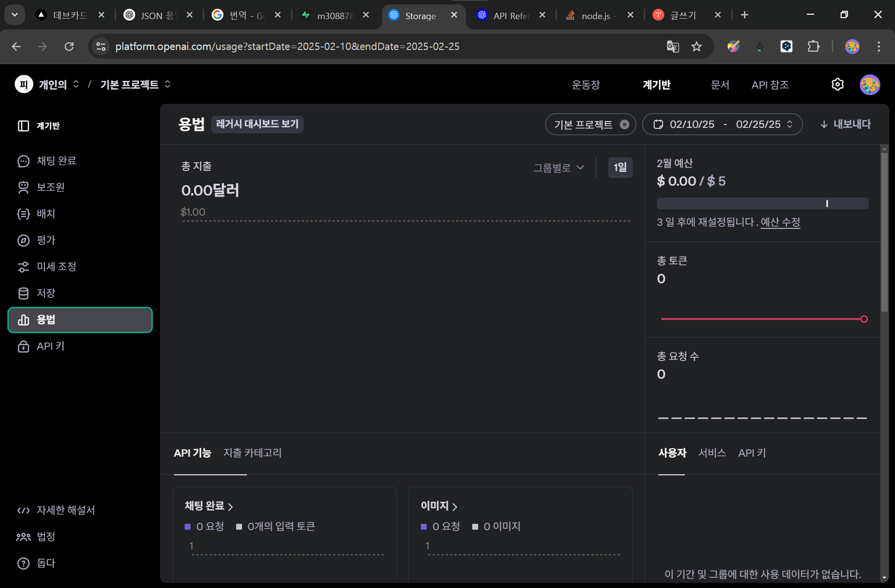Open the browser extensions puzzle icon
895x588 pixels.
click(x=813, y=47)
